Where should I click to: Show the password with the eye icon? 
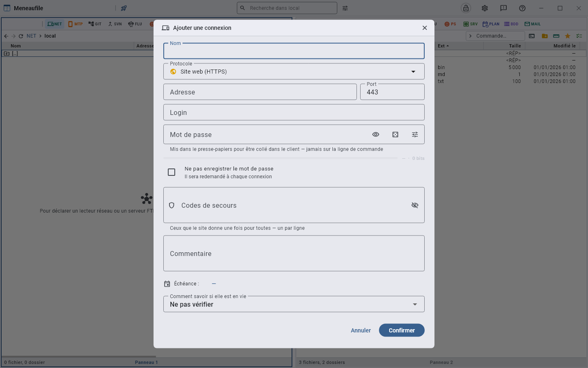(376, 135)
